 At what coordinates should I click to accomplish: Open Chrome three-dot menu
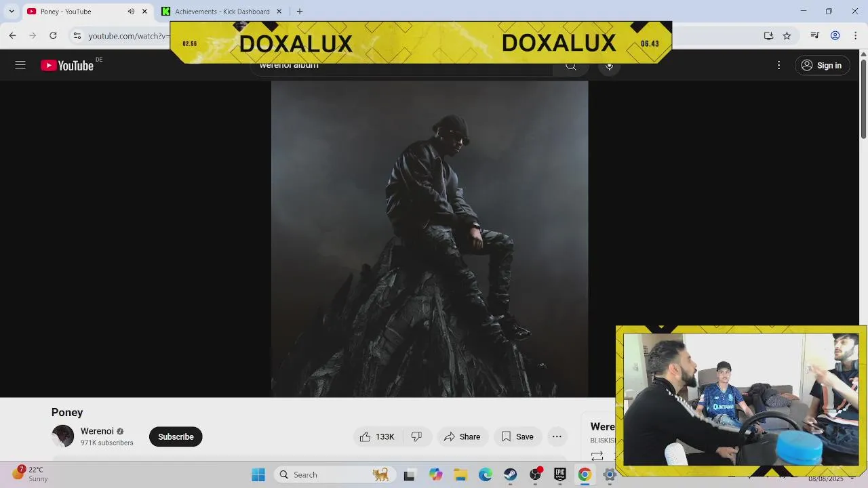click(856, 36)
